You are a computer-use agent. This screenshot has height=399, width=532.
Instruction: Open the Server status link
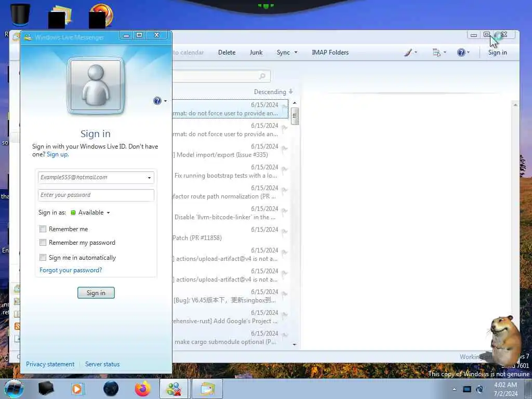click(102, 364)
